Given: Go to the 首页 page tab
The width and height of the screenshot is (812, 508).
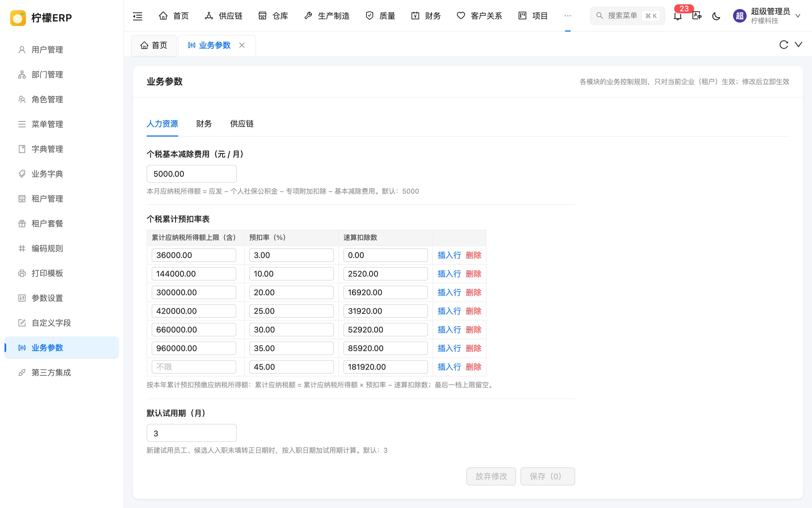Looking at the screenshot, I should tap(154, 45).
